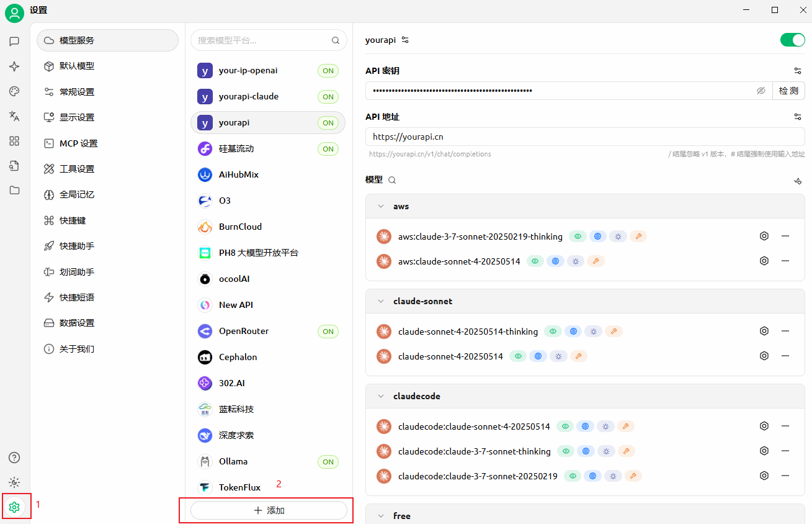Image resolution: width=812 pixels, height=524 pixels.
Task: Open 显示设置 settings section
Action: (x=107, y=117)
